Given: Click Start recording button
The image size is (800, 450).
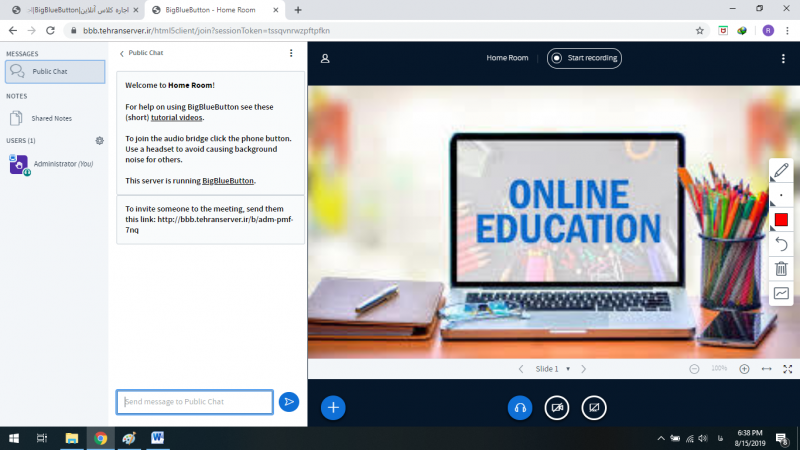Looking at the screenshot, I should [584, 58].
